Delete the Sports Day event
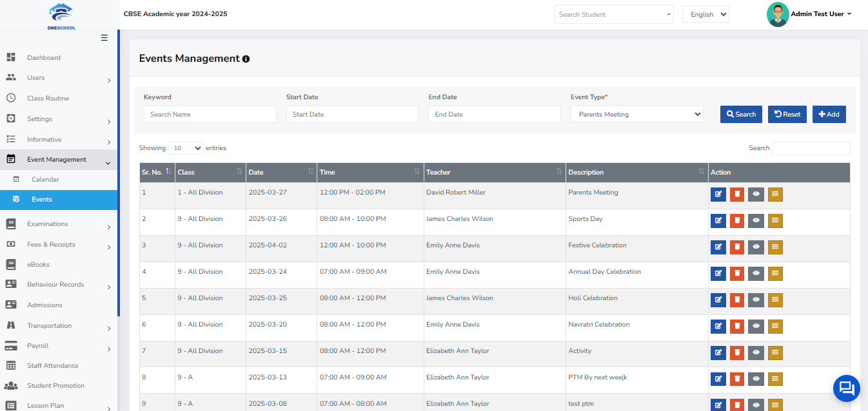 click(x=736, y=221)
